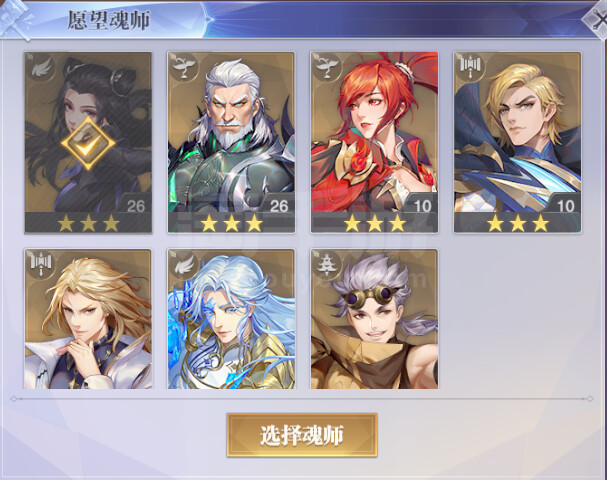Choose the short blond-haired man card
Image resolution: width=607 pixels, height=480 pixels.
(x=518, y=142)
